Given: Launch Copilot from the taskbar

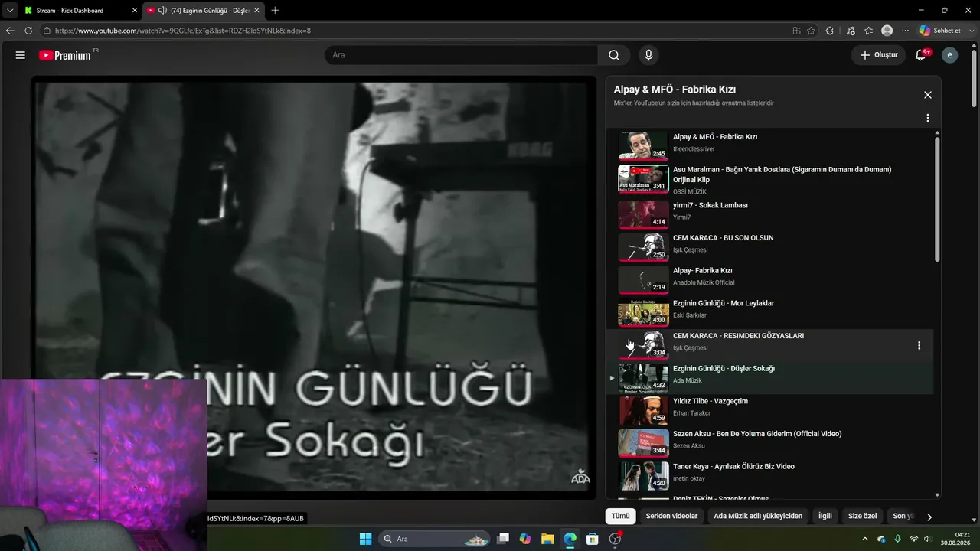Looking at the screenshot, I should 524,539.
